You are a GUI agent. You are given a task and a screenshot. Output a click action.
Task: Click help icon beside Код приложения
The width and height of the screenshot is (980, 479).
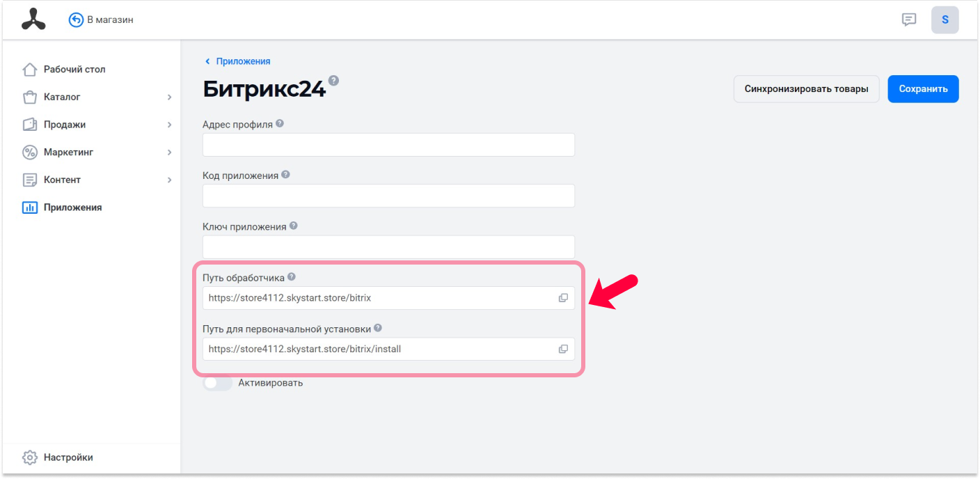(286, 175)
